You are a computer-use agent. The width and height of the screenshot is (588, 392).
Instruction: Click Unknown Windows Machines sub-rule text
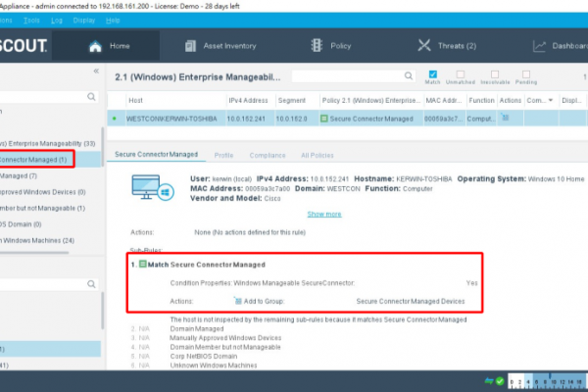(x=214, y=365)
